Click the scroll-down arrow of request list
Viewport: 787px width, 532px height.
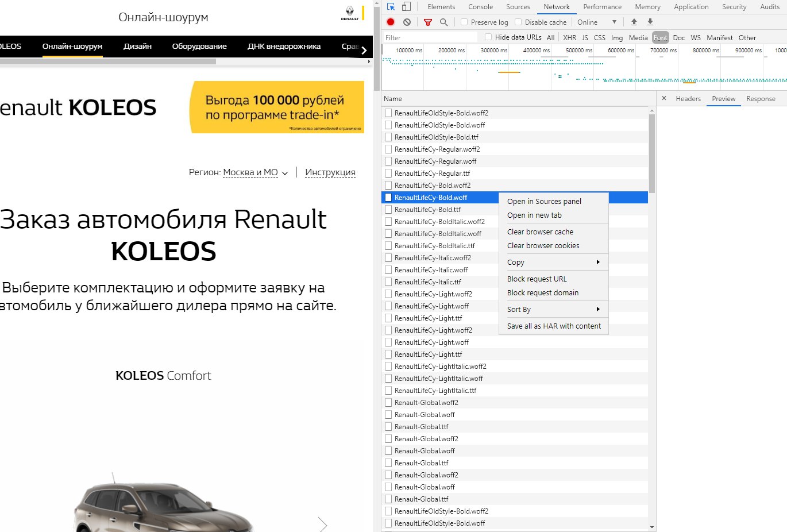651,527
